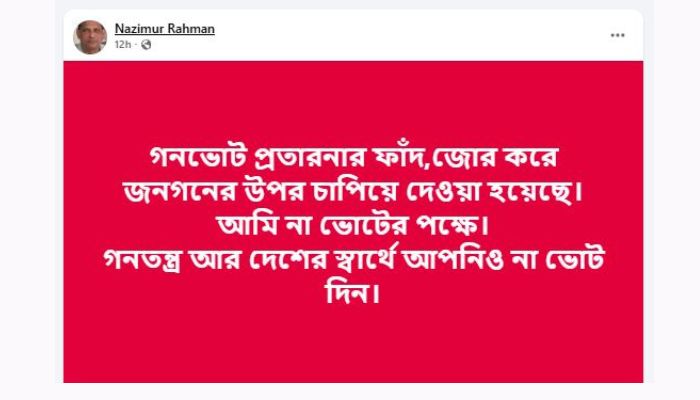Click the word গনভোট in the post
This screenshot has width=700, height=400.
tap(198, 158)
